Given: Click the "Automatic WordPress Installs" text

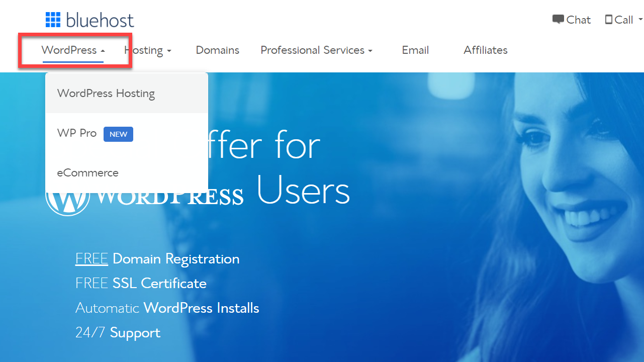Looking at the screenshot, I should [x=167, y=308].
